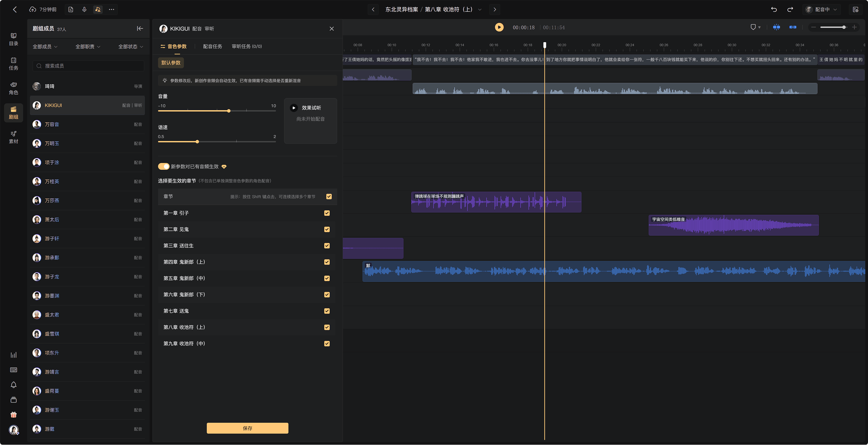Click the 效果试听 play button
Viewport: 868px width, 445px height.
pos(294,108)
